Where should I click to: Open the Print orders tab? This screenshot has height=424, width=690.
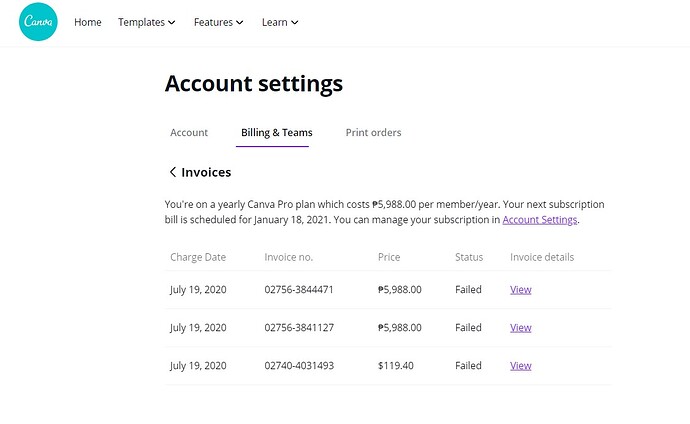[373, 132]
